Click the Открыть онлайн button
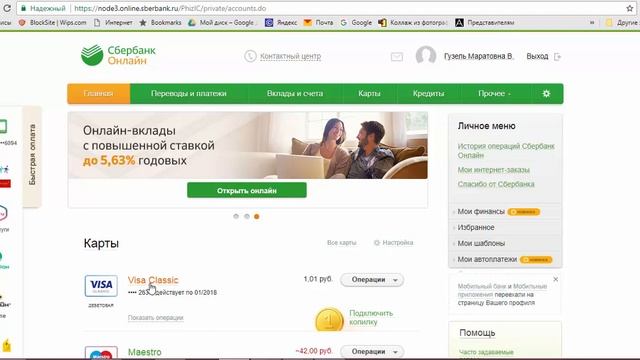 pos(247,190)
